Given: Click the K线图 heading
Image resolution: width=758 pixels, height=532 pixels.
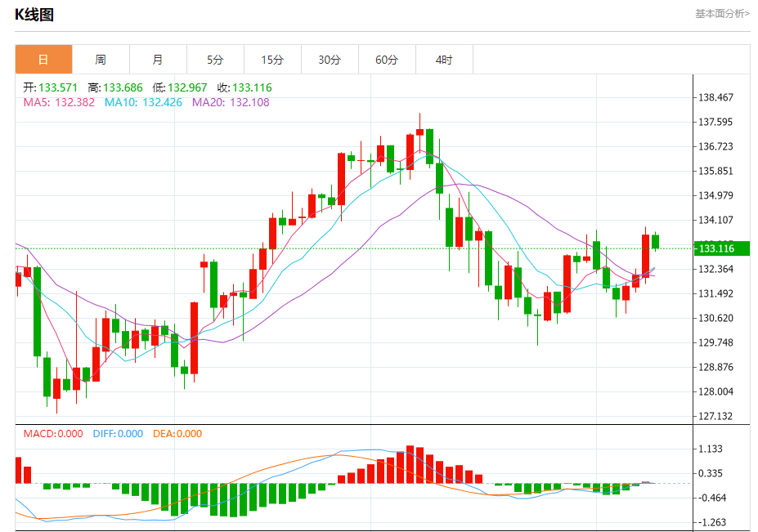Looking at the screenshot, I should (x=34, y=15).
